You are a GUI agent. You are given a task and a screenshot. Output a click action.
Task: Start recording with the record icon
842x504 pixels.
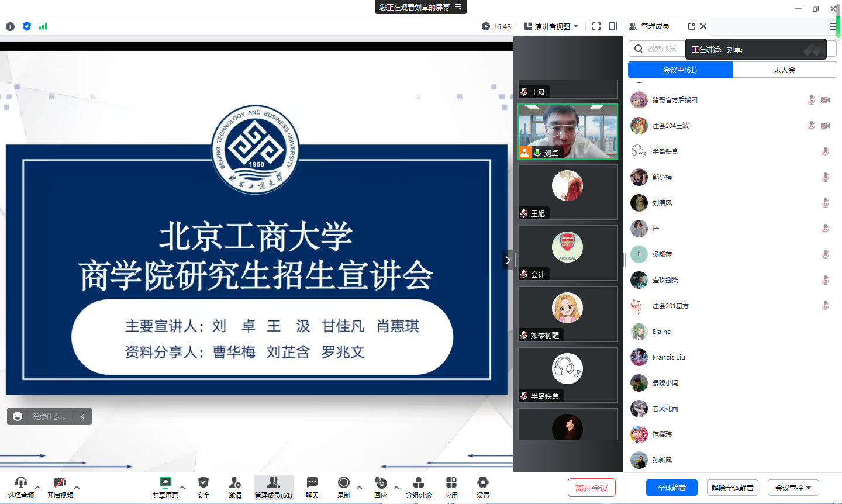tap(344, 483)
